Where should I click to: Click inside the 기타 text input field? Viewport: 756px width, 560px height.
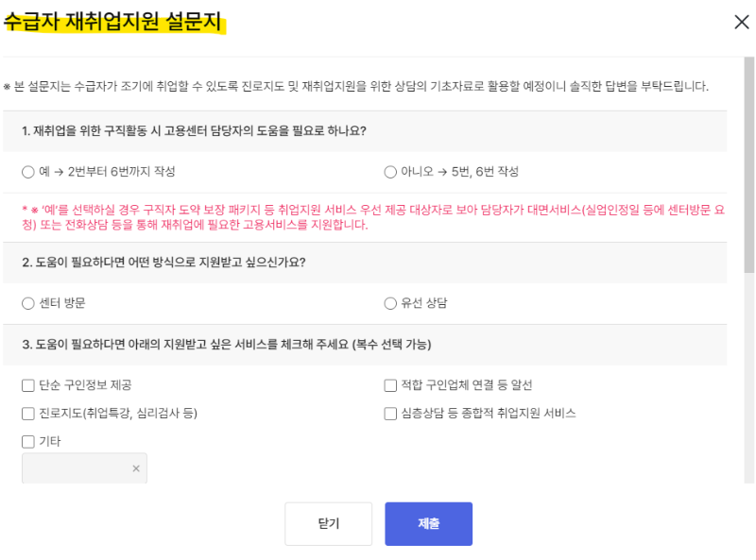point(76,467)
